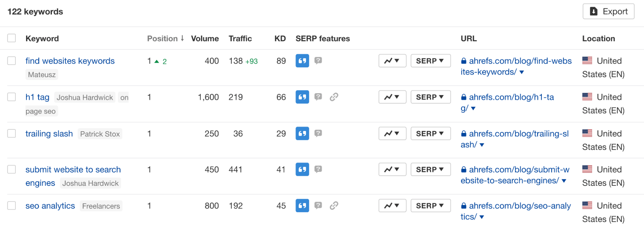Click the position chart icon for 'submit website to search engines'
The image size is (644, 230).
392,169
